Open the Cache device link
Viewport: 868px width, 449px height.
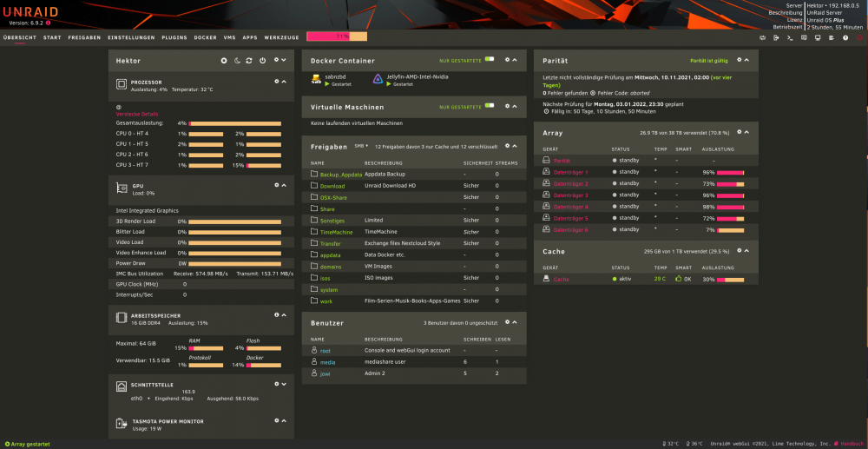tap(561, 280)
